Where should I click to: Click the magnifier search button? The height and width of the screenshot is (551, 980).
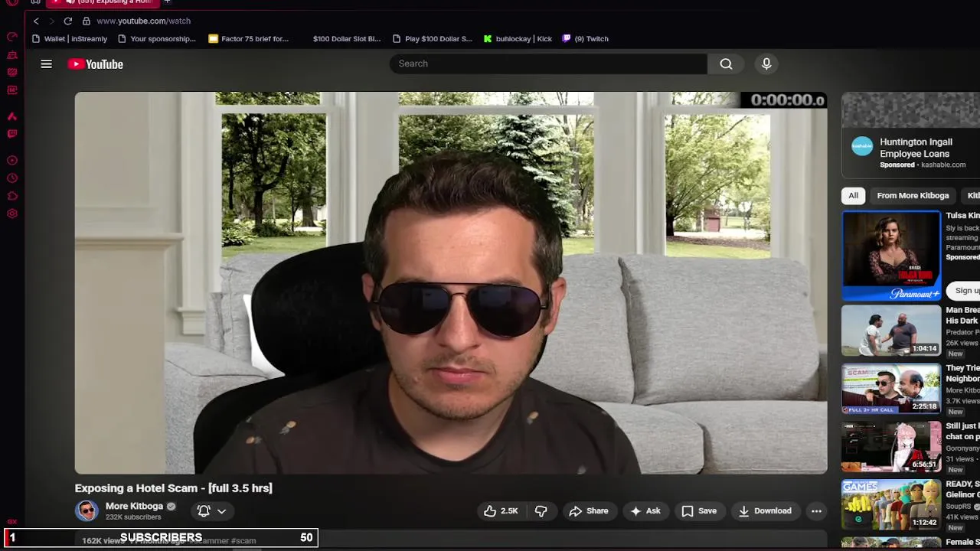[726, 64]
